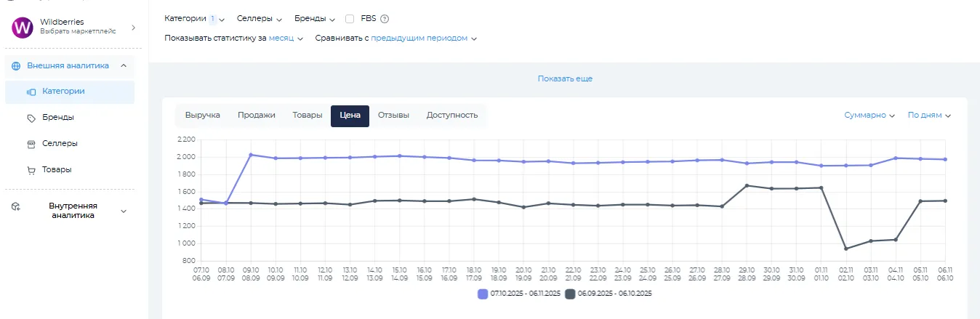Click the Внутренняя аналитика section icon
Screen dimensions: 980x319
click(16, 207)
